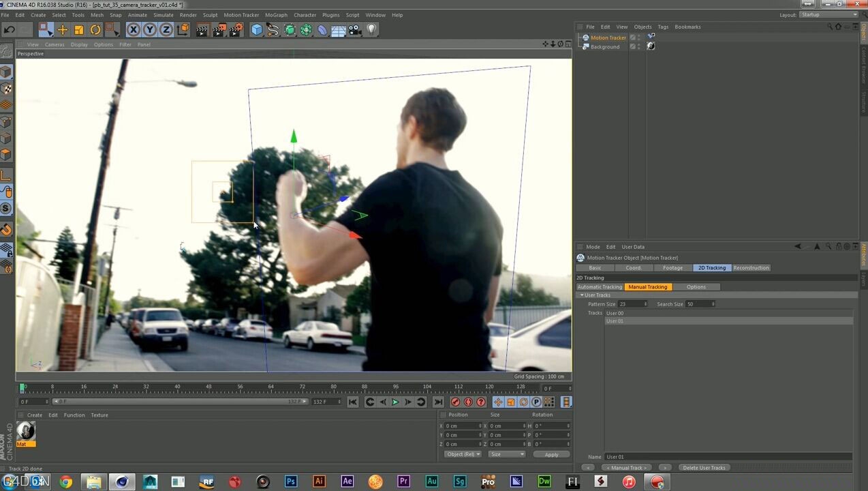
Task: Open the Render Settings icon
Action: tap(234, 29)
